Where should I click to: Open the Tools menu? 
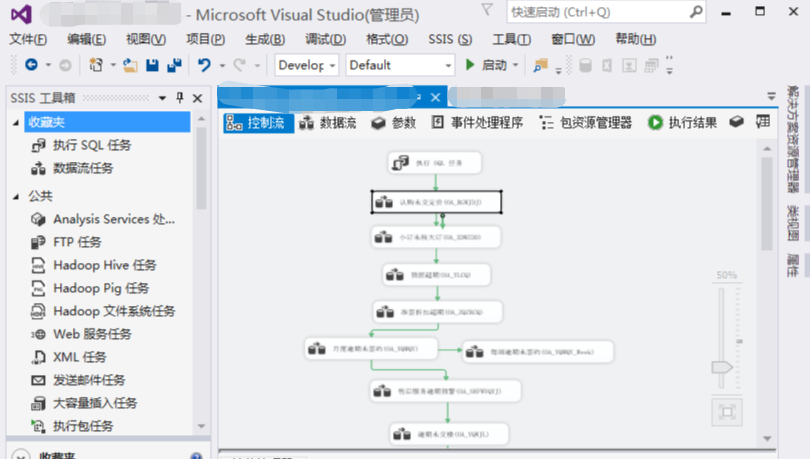(x=511, y=39)
